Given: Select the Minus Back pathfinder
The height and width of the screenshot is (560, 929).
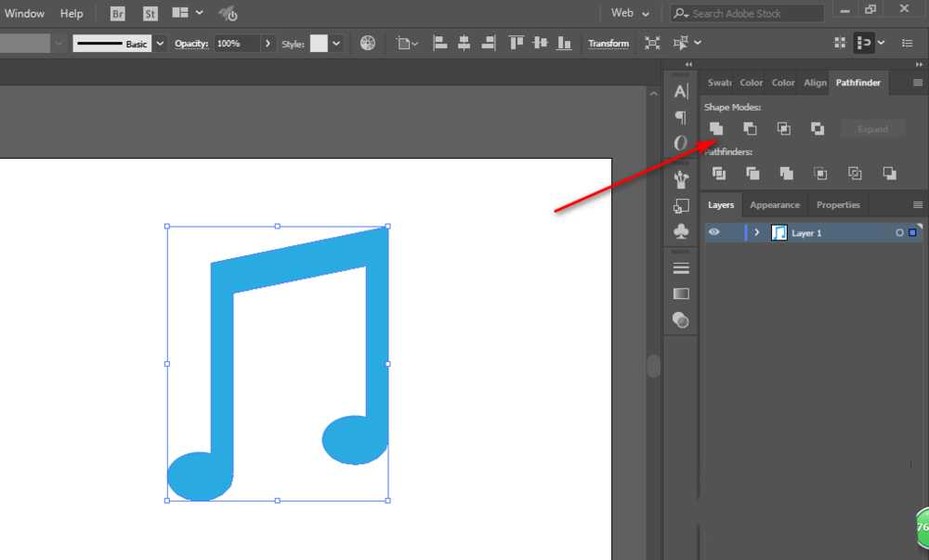Looking at the screenshot, I should coord(888,174).
